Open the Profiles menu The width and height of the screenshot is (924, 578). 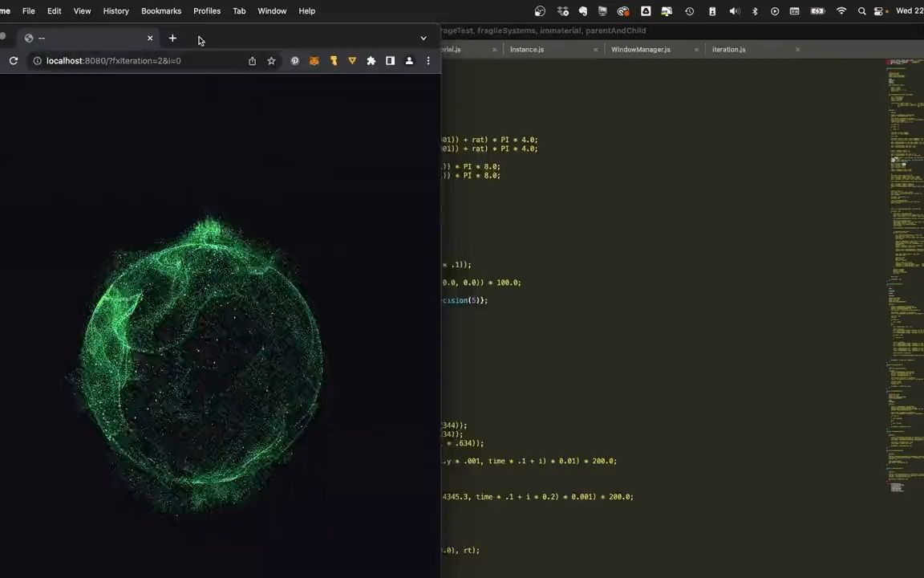click(x=207, y=10)
